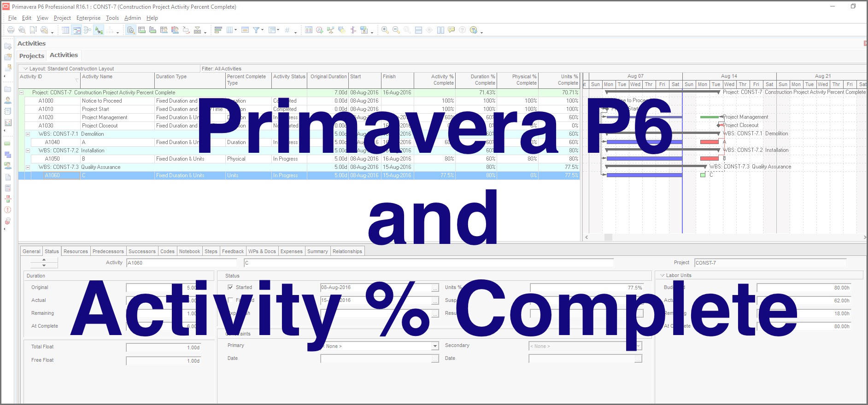Sort by the Activity Name column header
Image resolution: width=868 pixels, height=405 pixels.
click(117, 80)
